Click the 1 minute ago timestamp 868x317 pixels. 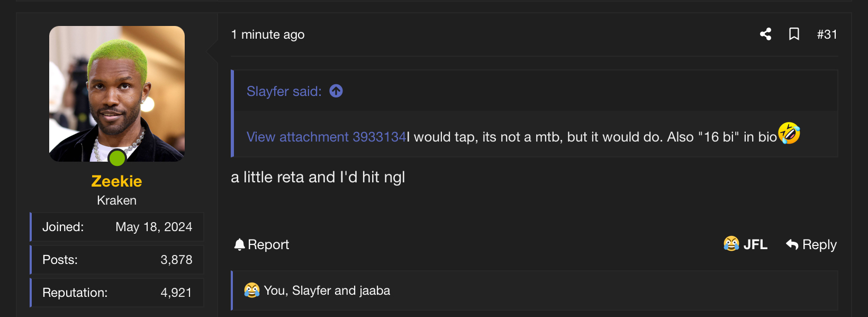[268, 34]
